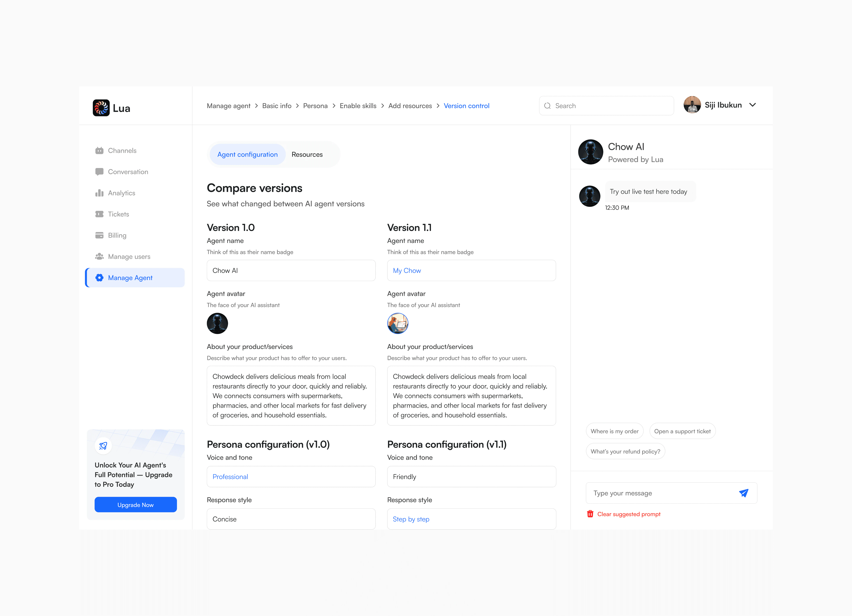852x616 pixels.
Task: Select Manage Agent in the sidebar
Action: 135,278
